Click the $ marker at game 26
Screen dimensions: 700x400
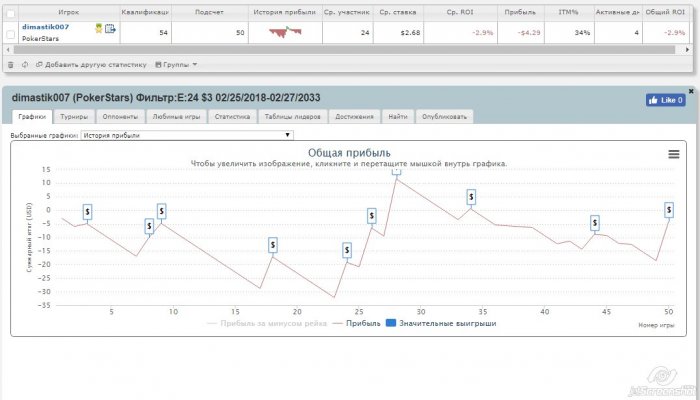[371, 216]
